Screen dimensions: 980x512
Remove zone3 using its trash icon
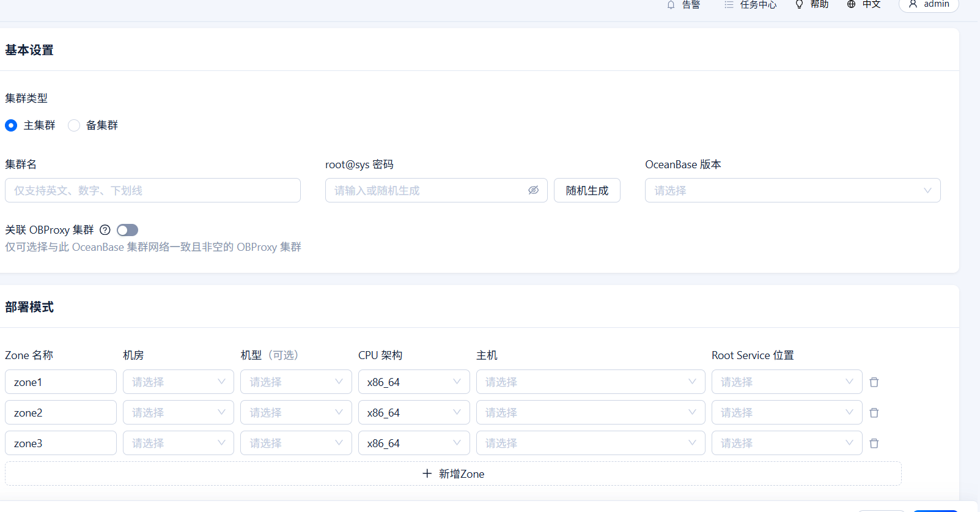[x=874, y=443]
